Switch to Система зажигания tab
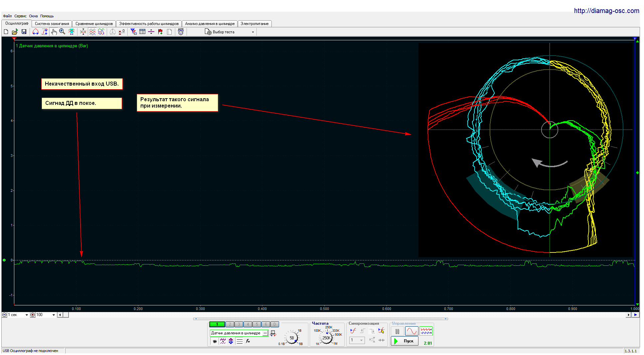This screenshot has height=355, width=644. point(52,24)
